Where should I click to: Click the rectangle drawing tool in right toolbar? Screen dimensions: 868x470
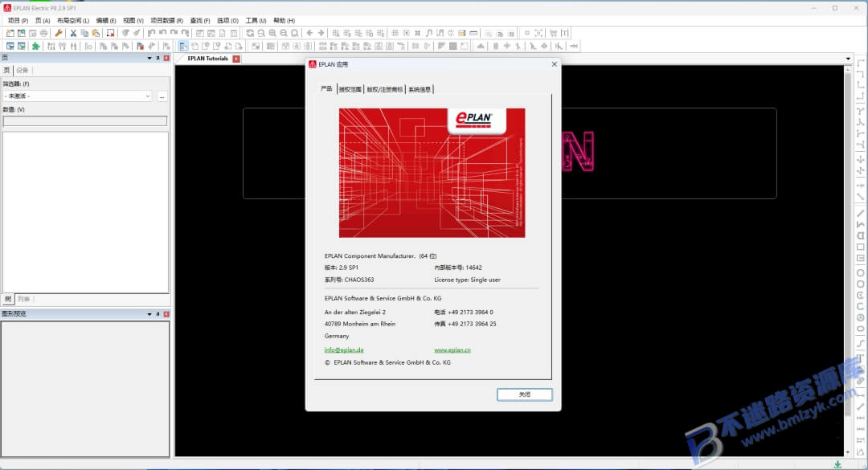pyautogui.click(x=860, y=247)
